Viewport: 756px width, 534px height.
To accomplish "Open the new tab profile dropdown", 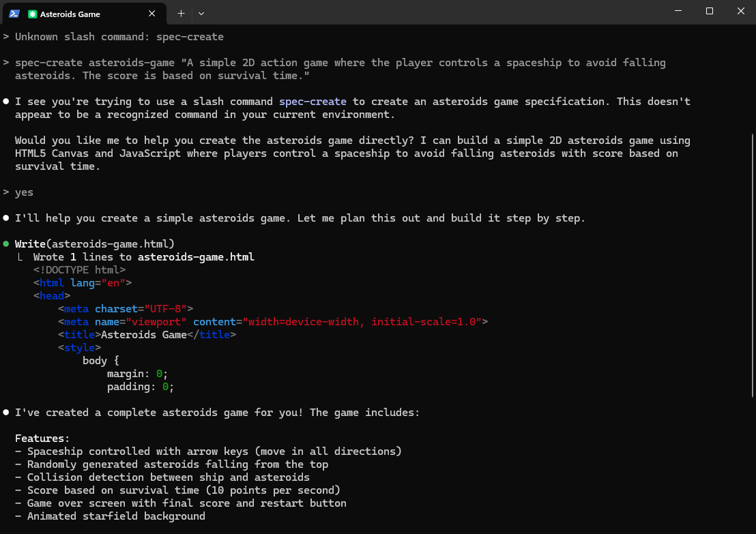I will click(201, 14).
